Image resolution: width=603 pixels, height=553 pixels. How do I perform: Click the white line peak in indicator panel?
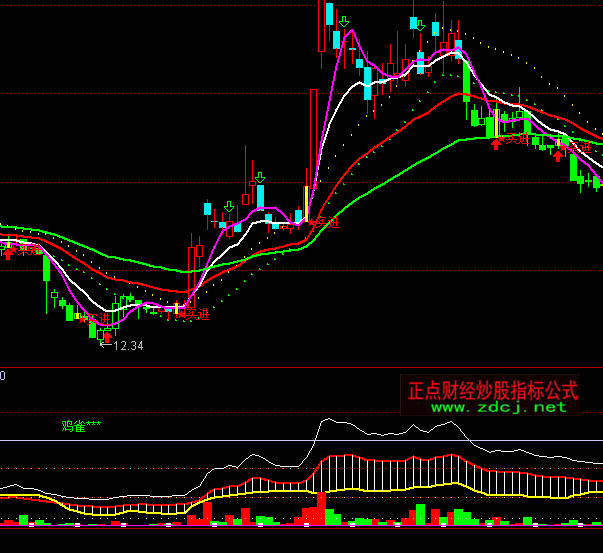(x=326, y=420)
